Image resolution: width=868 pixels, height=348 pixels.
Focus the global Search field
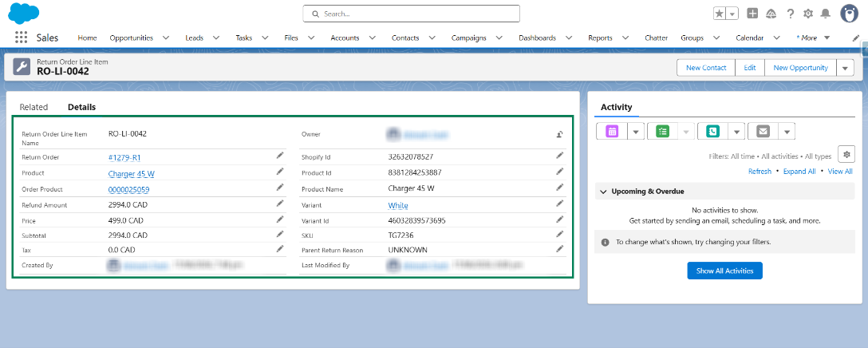(x=412, y=14)
